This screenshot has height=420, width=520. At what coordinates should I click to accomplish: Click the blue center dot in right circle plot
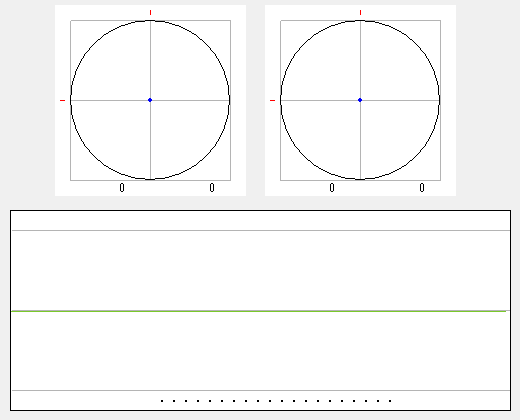360,100
